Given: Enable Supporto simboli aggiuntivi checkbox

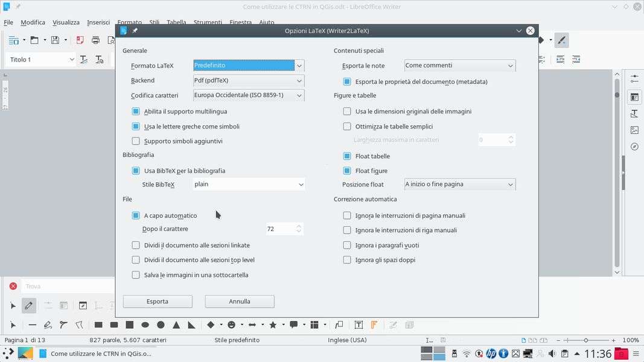Looking at the screenshot, I should [x=136, y=141].
